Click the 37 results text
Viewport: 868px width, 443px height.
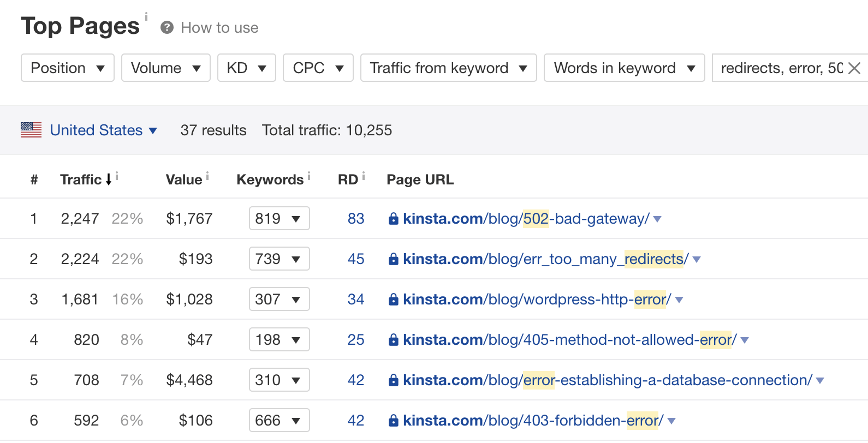pos(213,130)
